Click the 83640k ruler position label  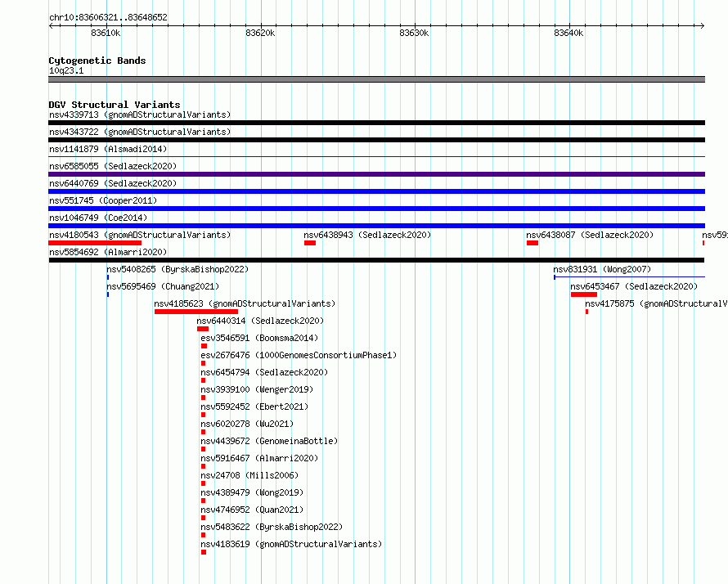pyautogui.click(x=568, y=33)
